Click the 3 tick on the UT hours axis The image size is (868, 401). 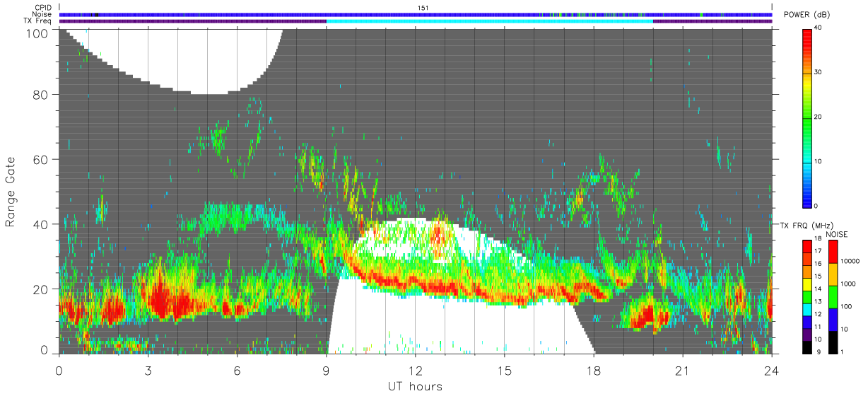click(x=148, y=370)
